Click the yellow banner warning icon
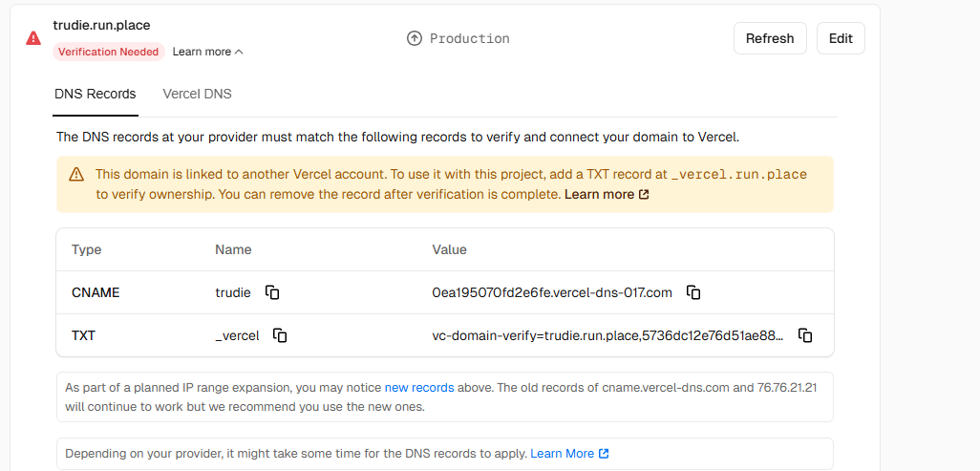980x471 pixels. (76, 174)
